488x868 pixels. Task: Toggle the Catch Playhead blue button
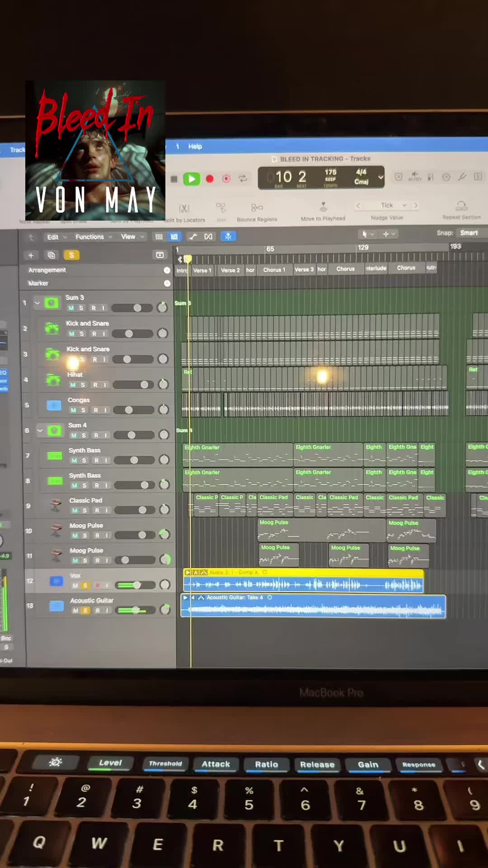pos(228,236)
